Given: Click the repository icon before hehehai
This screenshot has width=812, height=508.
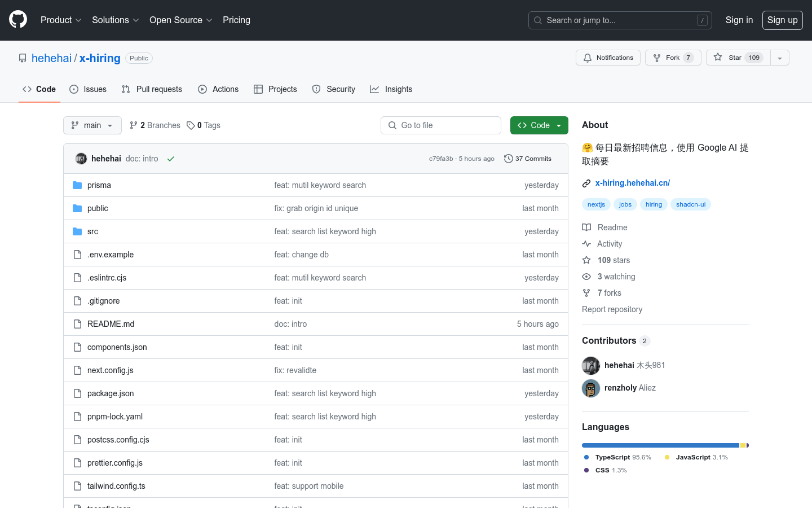Looking at the screenshot, I should point(23,58).
